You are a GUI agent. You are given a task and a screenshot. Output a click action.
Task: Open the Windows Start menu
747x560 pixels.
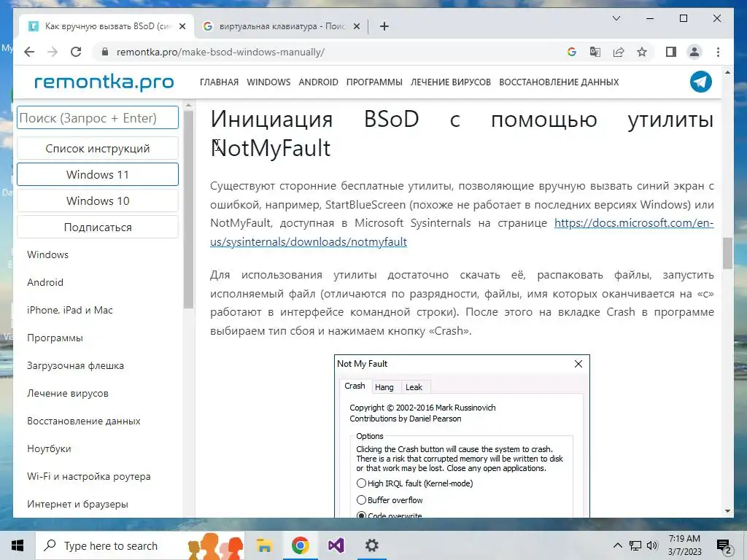(18, 545)
